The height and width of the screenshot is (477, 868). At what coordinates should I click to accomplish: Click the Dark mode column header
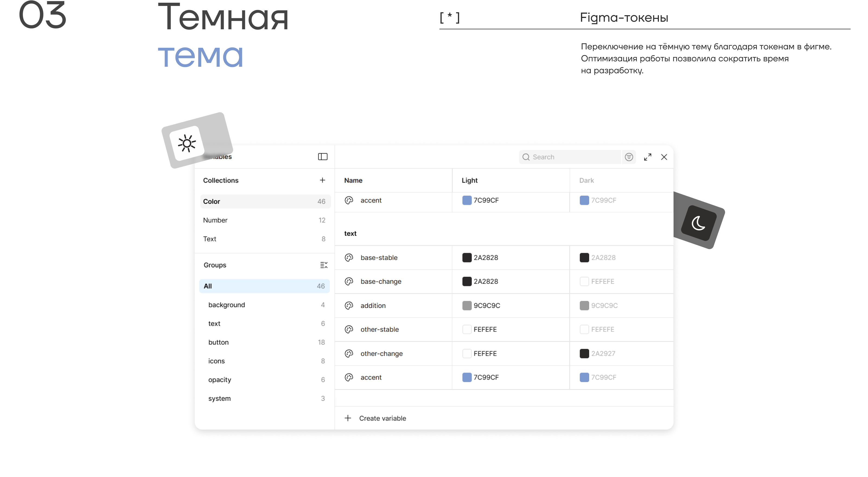586,180
